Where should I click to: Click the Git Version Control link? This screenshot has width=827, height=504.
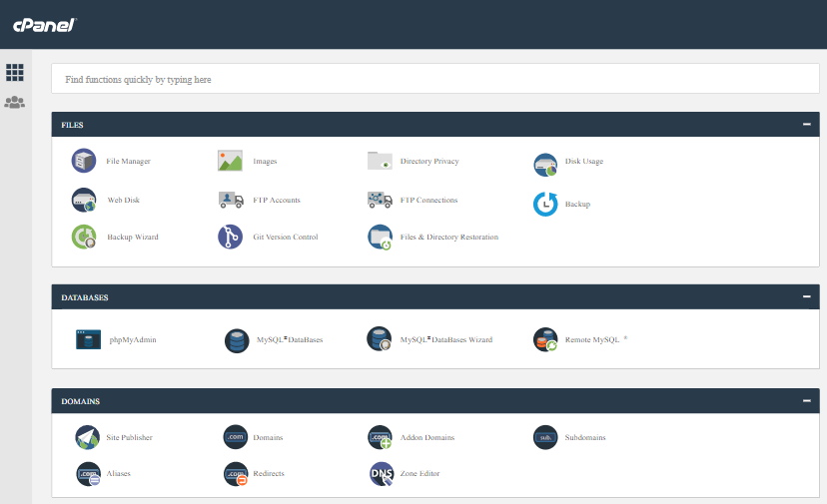click(286, 238)
